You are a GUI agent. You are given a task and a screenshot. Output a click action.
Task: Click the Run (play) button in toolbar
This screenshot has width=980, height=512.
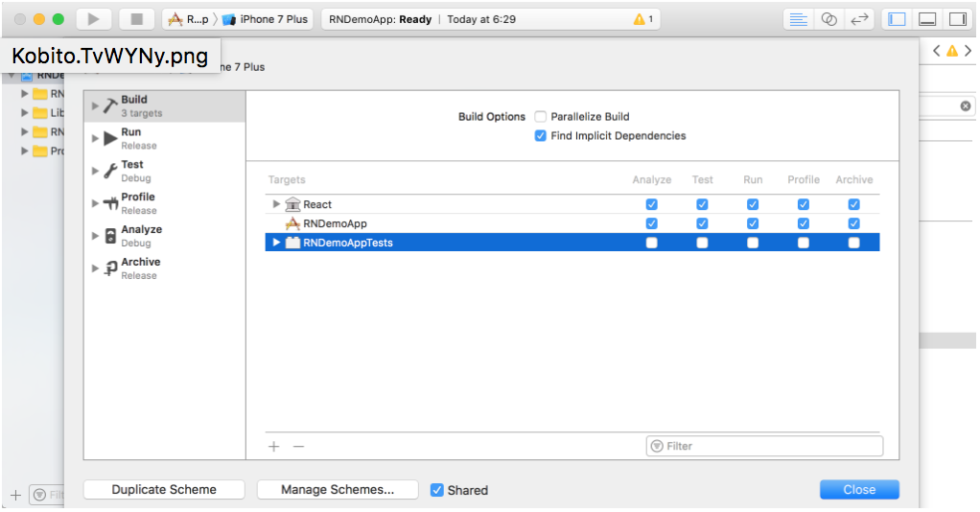pyautogui.click(x=94, y=19)
